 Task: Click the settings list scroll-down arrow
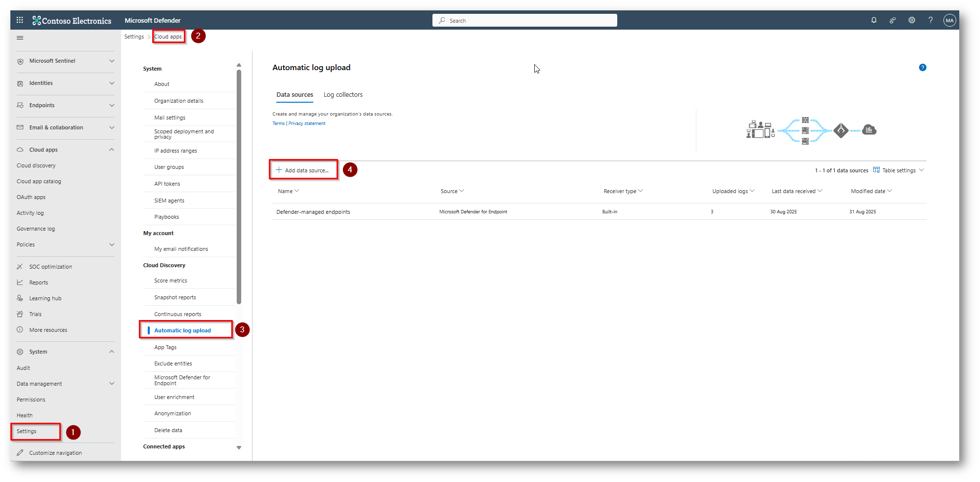[x=239, y=447]
